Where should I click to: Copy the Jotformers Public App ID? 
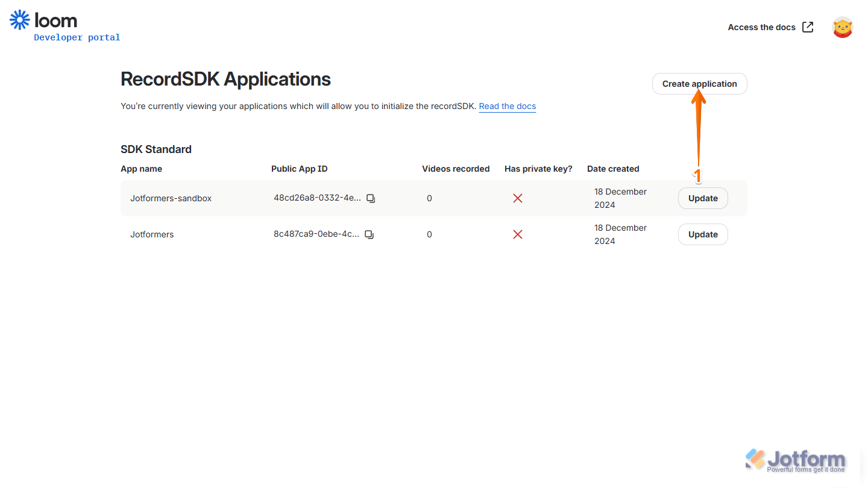[369, 234]
